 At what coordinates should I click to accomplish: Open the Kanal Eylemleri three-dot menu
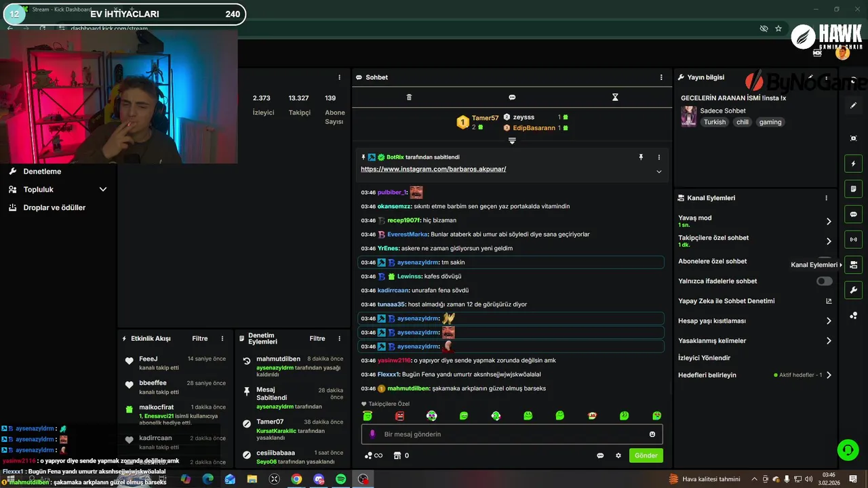[x=826, y=198]
